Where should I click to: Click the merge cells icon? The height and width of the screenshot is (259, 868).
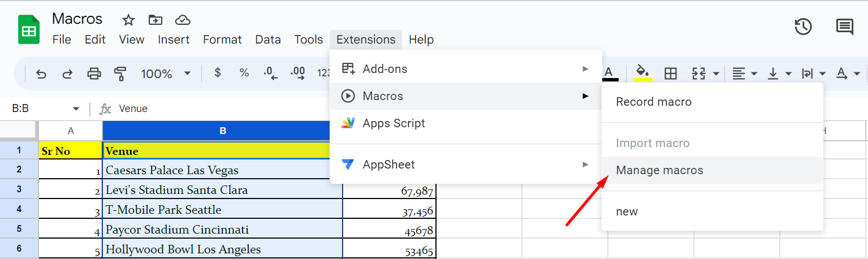pyautogui.click(x=699, y=74)
